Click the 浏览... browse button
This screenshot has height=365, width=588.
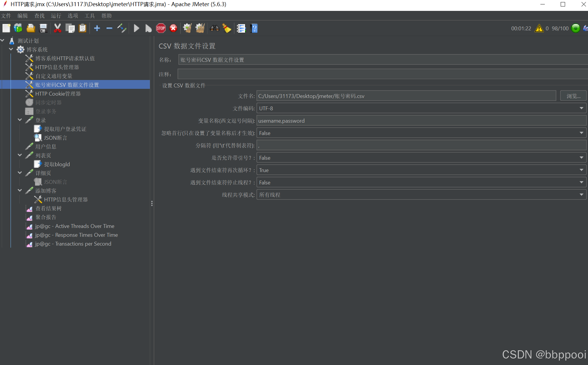pos(573,96)
